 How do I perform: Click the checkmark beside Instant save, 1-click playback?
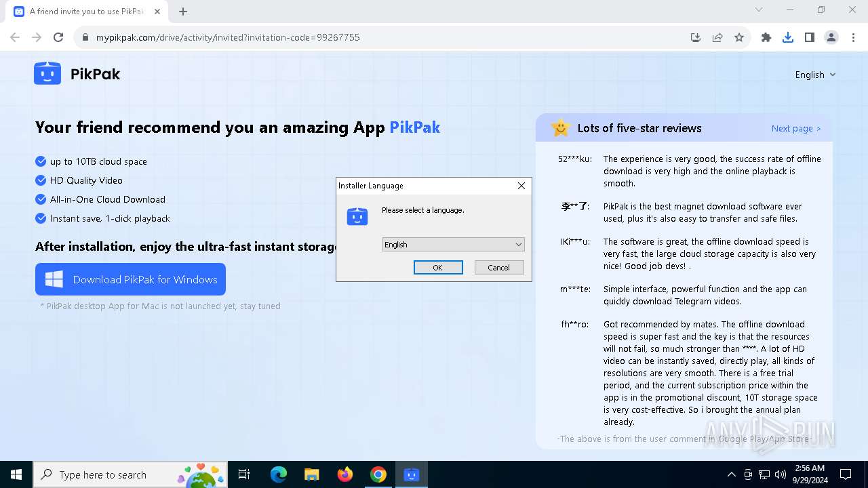tap(41, 218)
